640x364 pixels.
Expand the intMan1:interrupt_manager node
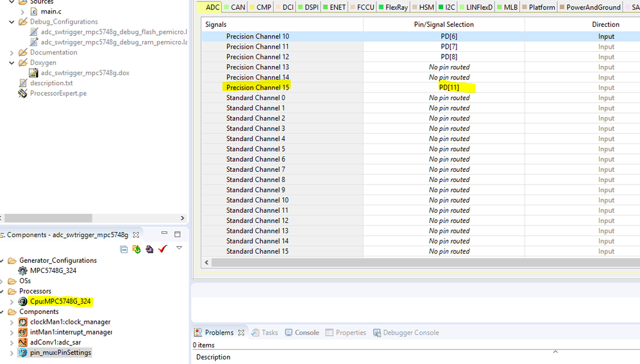(12, 333)
